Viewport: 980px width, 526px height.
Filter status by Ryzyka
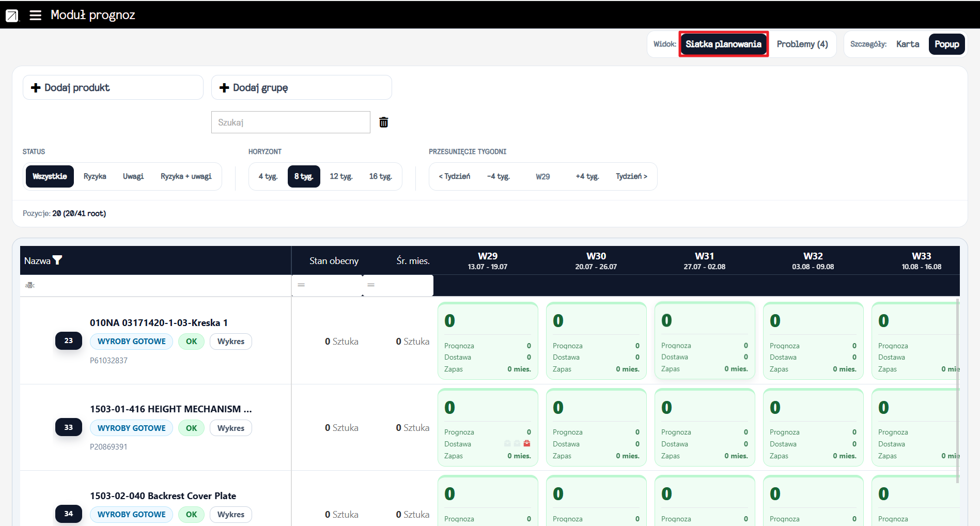pyautogui.click(x=95, y=176)
